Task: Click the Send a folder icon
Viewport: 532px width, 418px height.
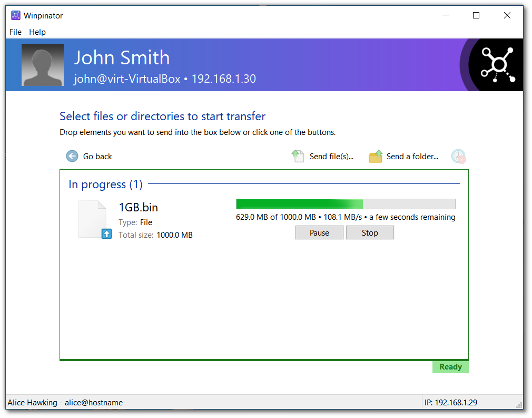Action: click(x=375, y=157)
